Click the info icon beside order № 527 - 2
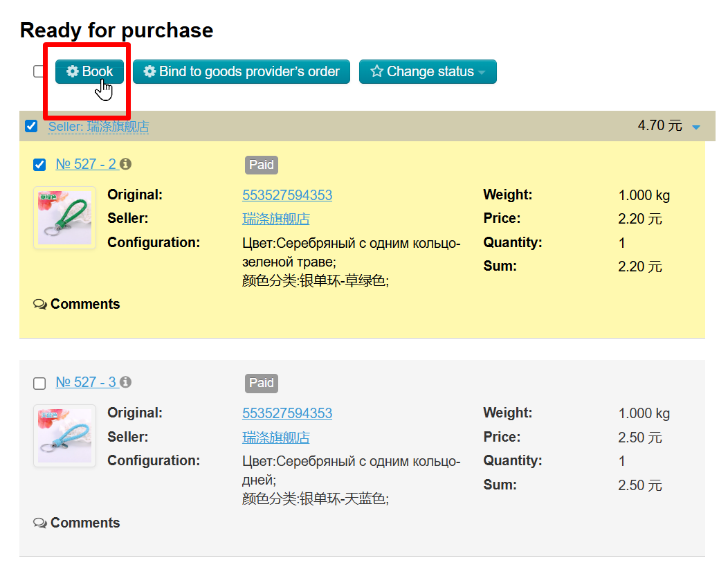This screenshot has width=728, height=585. pos(125,164)
